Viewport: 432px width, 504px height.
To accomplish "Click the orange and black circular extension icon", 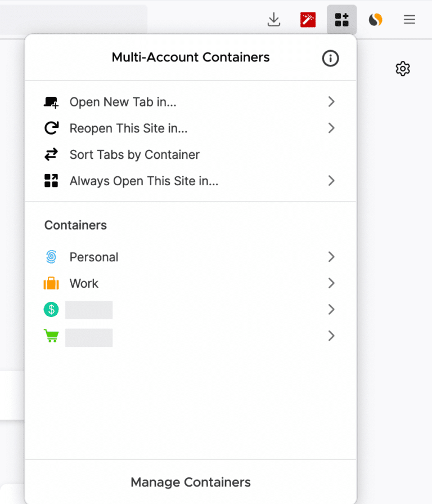I will 375,20.
